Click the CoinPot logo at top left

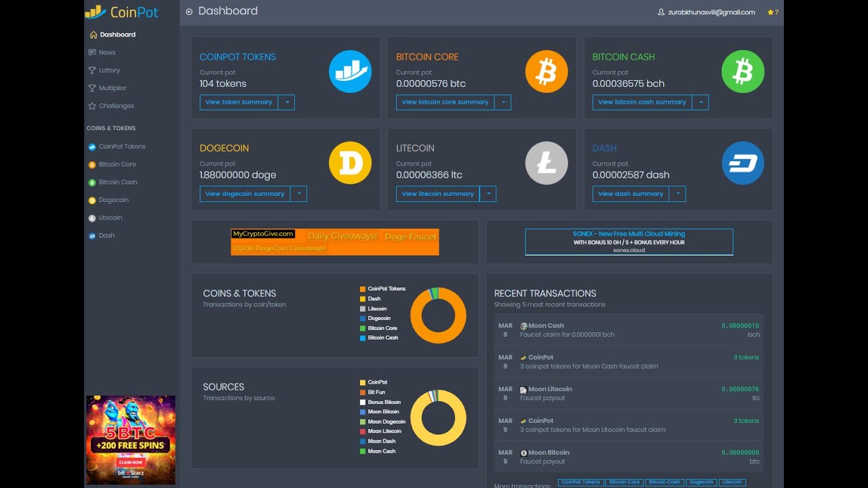tap(121, 12)
